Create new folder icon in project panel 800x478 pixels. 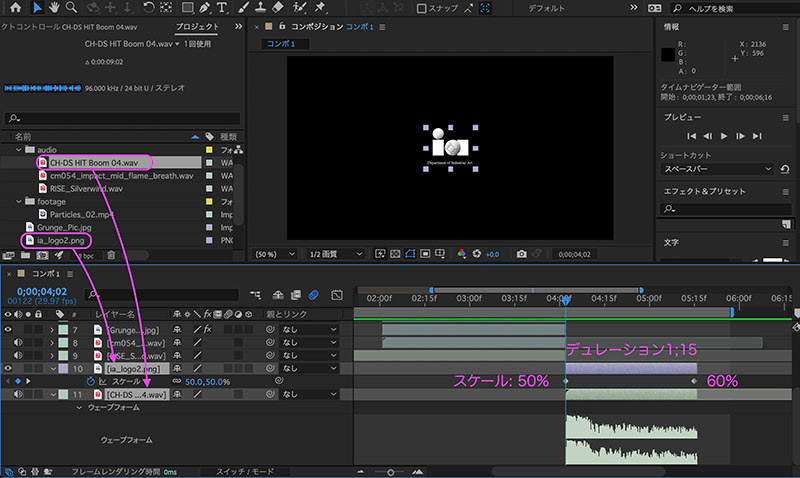point(26,255)
